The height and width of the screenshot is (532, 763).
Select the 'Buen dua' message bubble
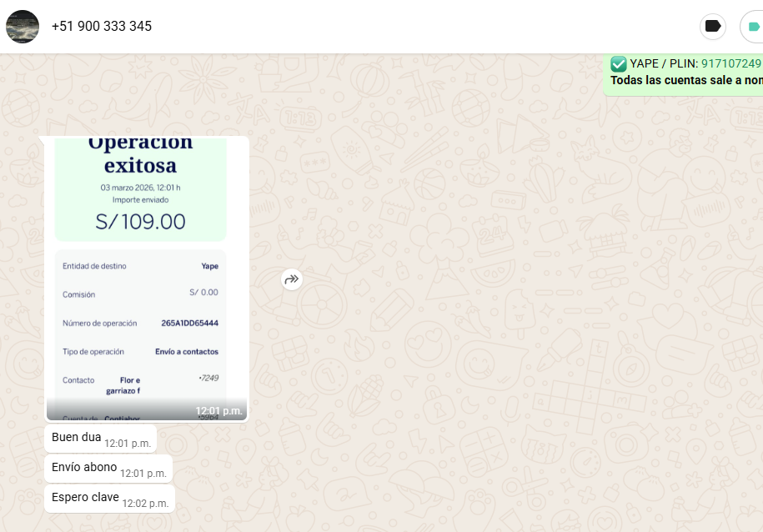coord(77,438)
